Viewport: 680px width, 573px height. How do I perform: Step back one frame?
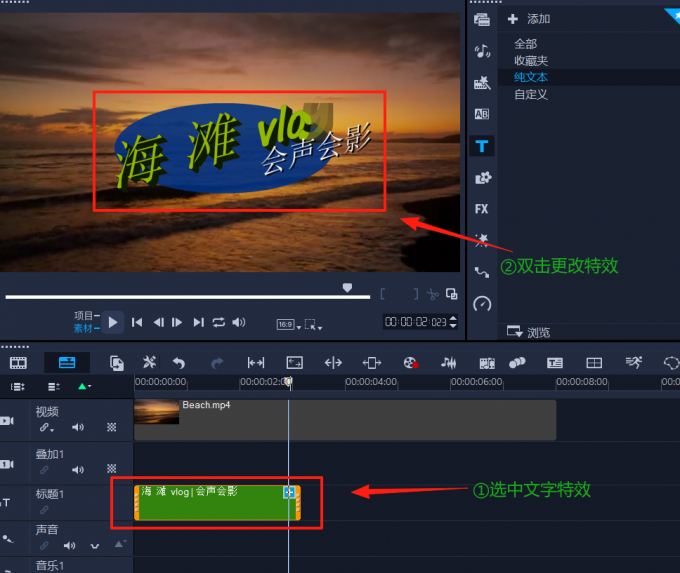coord(159,322)
